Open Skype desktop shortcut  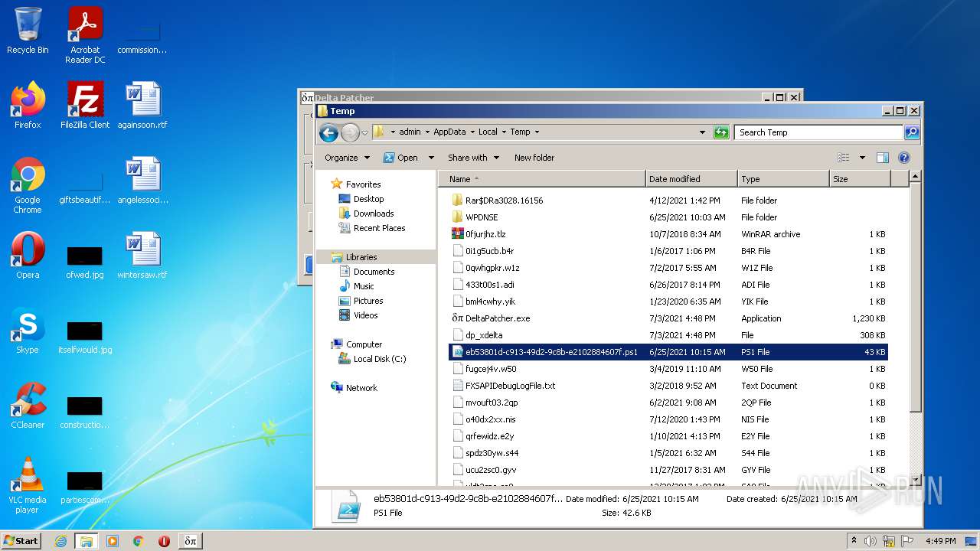pos(28,330)
